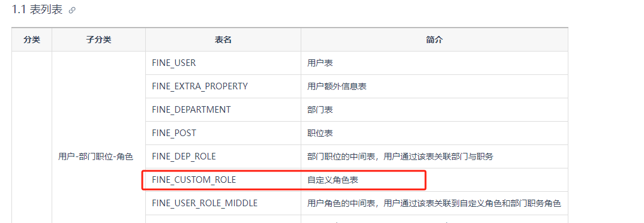Select the FINE_USER table name cell
Viewport: 644px width, 223px height.
coord(223,63)
